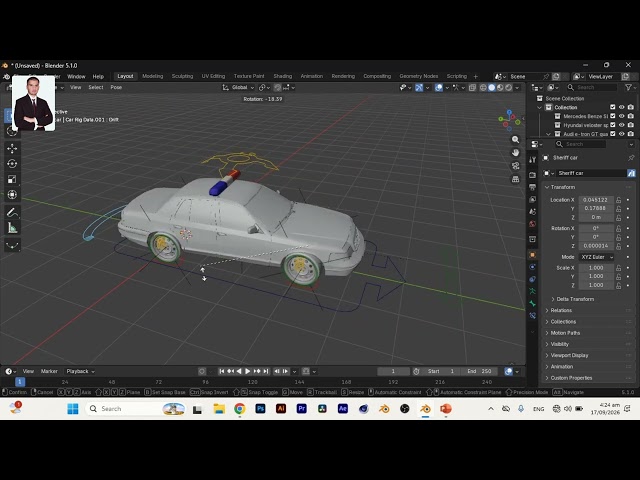Screen dimensions: 640x480
Task: Add a new workspace with plus button
Action: (x=475, y=76)
